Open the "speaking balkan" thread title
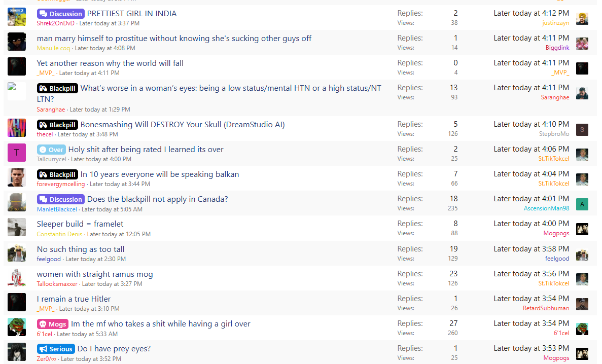This screenshot has width=602, height=364. 160,174
